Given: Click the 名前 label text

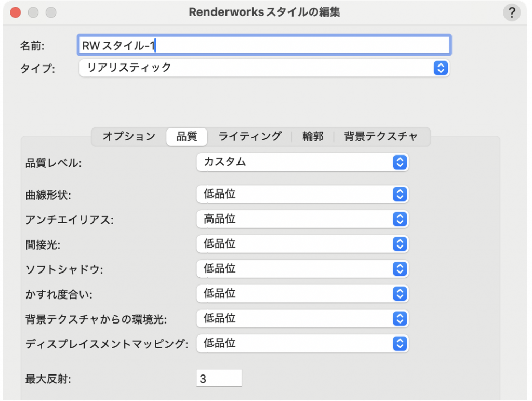Looking at the screenshot, I should pyautogui.click(x=32, y=45).
